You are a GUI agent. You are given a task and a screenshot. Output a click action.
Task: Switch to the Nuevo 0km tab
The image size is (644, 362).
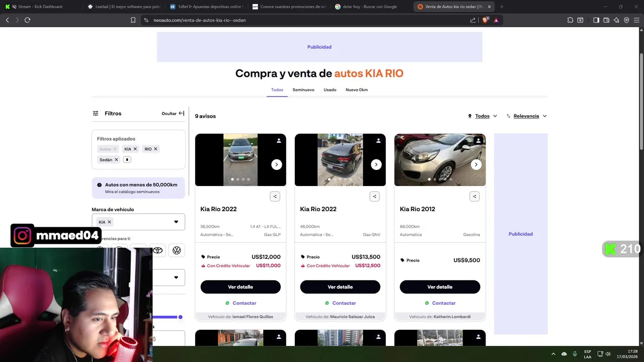(357, 90)
